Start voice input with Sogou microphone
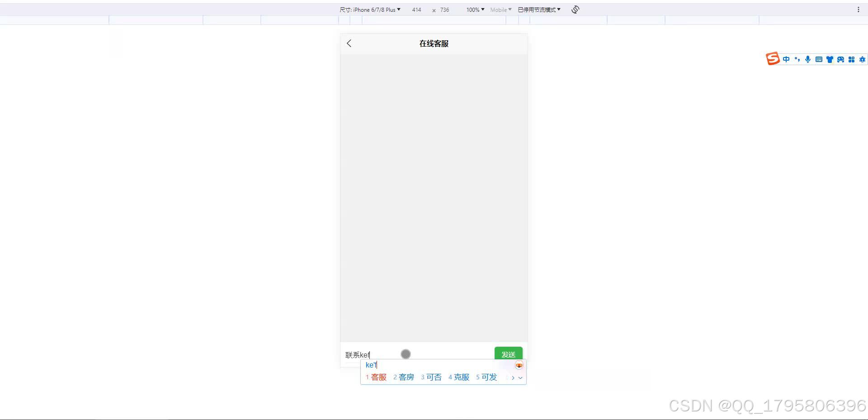 (808, 59)
